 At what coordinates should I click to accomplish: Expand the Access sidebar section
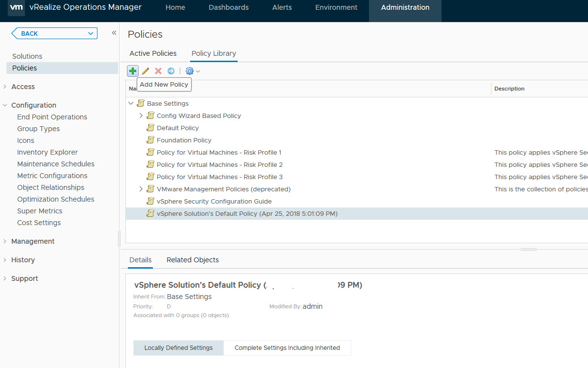click(23, 87)
